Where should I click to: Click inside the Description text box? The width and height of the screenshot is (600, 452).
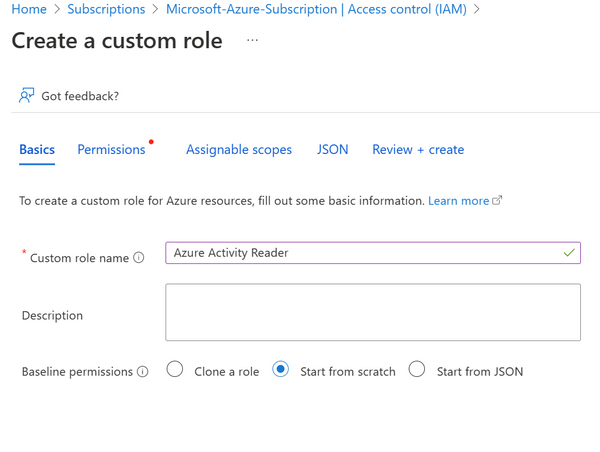[372, 312]
